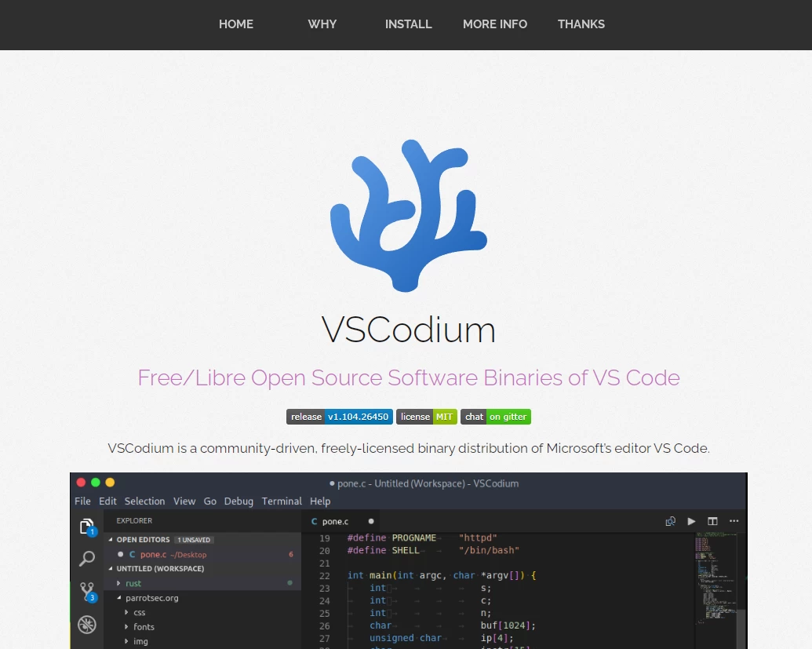The image size is (812, 649).
Task: Jump to the THANKS section
Action: tap(581, 24)
